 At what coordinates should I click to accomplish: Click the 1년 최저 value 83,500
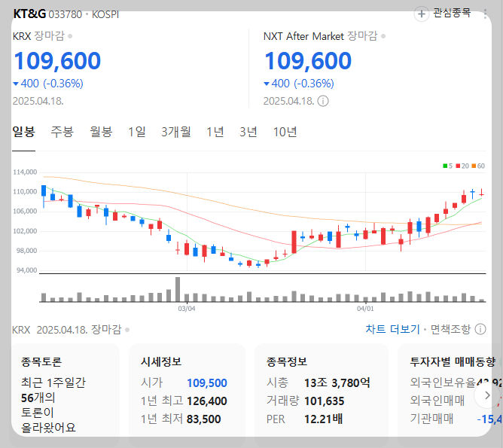[204, 419]
